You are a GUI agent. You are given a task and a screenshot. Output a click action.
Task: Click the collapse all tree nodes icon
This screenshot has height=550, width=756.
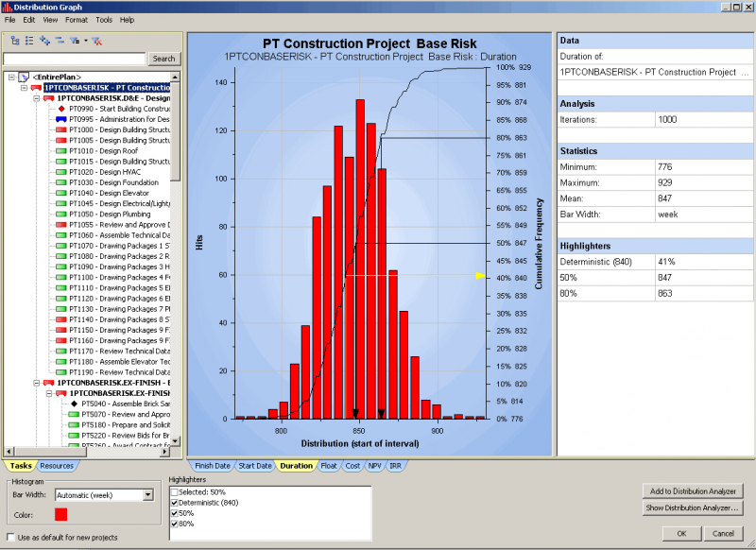click(x=60, y=41)
